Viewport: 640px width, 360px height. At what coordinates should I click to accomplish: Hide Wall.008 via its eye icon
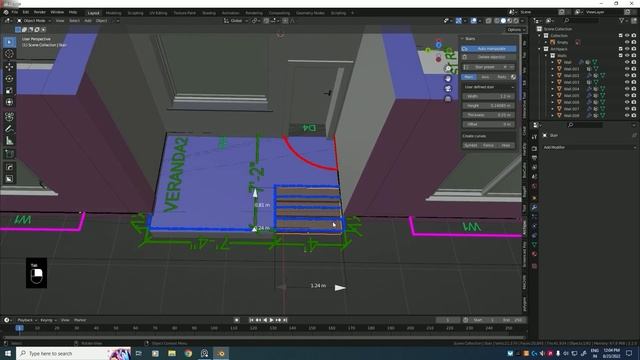627,116
